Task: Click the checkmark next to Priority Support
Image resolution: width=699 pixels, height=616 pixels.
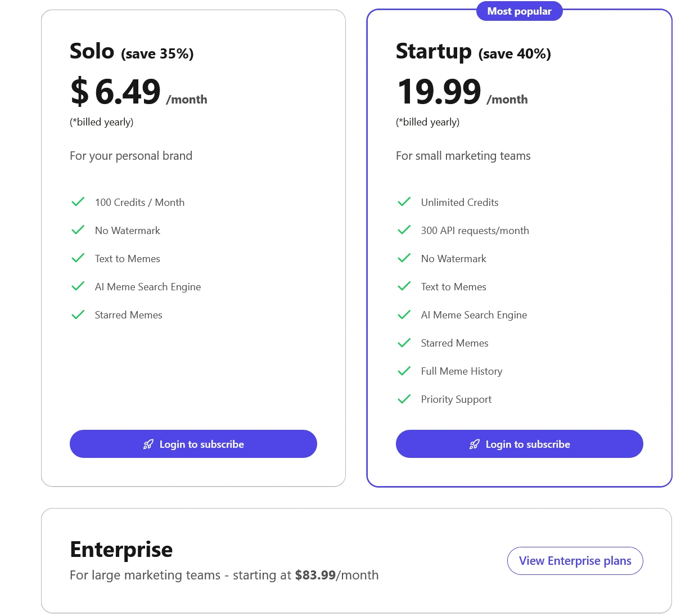Action: tap(404, 399)
